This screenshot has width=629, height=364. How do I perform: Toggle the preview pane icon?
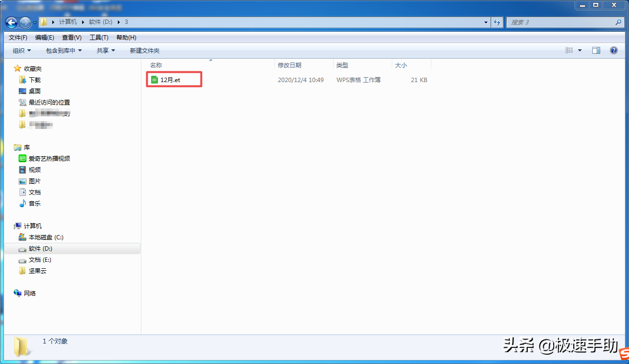[596, 50]
